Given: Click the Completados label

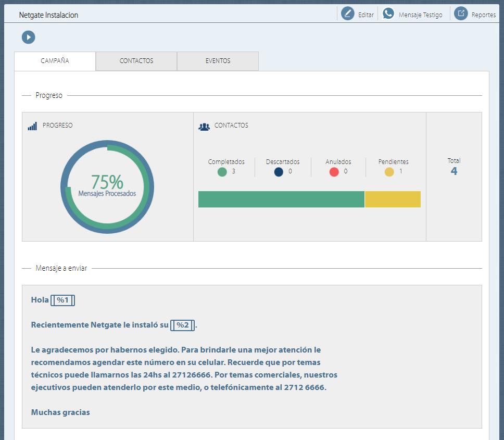Looking at the screenshot, I should click(x=226, y=161).
